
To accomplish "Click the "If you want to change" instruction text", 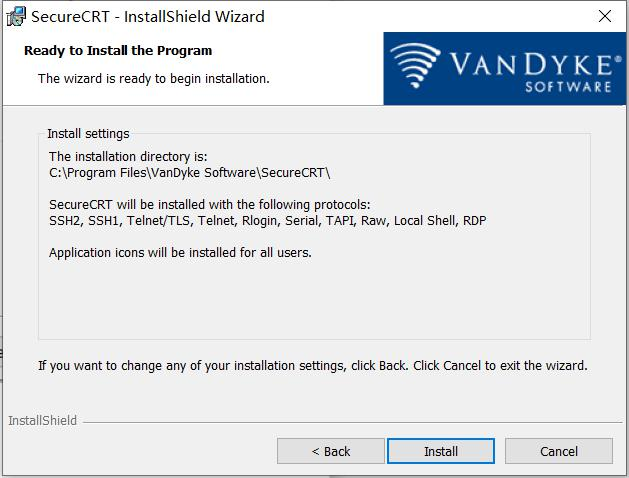I will click(312, 365).
